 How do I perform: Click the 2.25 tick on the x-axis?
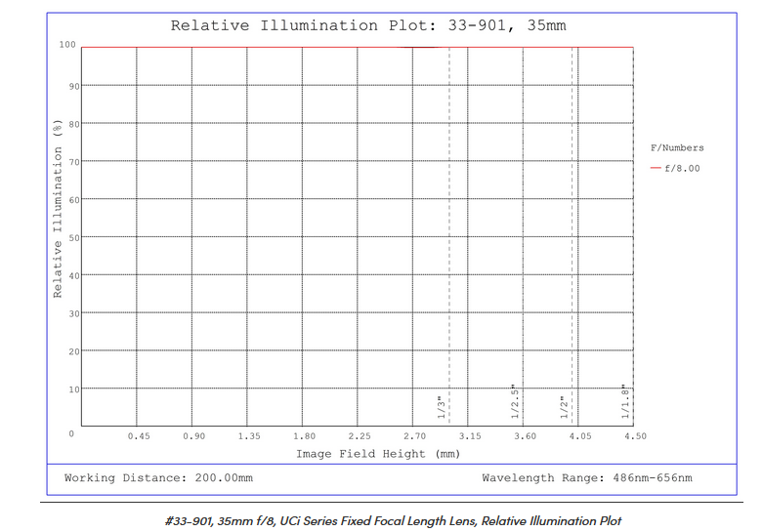click(359, 436)
